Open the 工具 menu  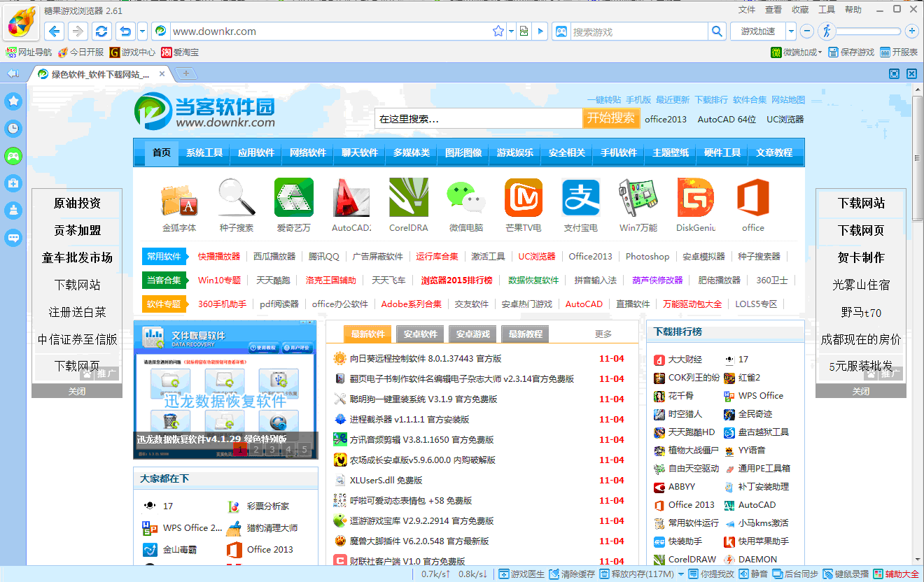click(827, 10)
